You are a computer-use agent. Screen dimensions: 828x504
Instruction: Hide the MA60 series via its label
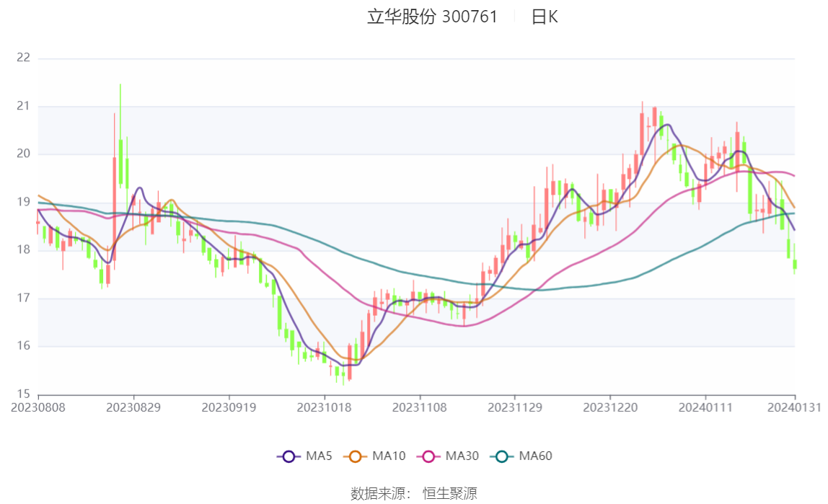tap(535, 456)
